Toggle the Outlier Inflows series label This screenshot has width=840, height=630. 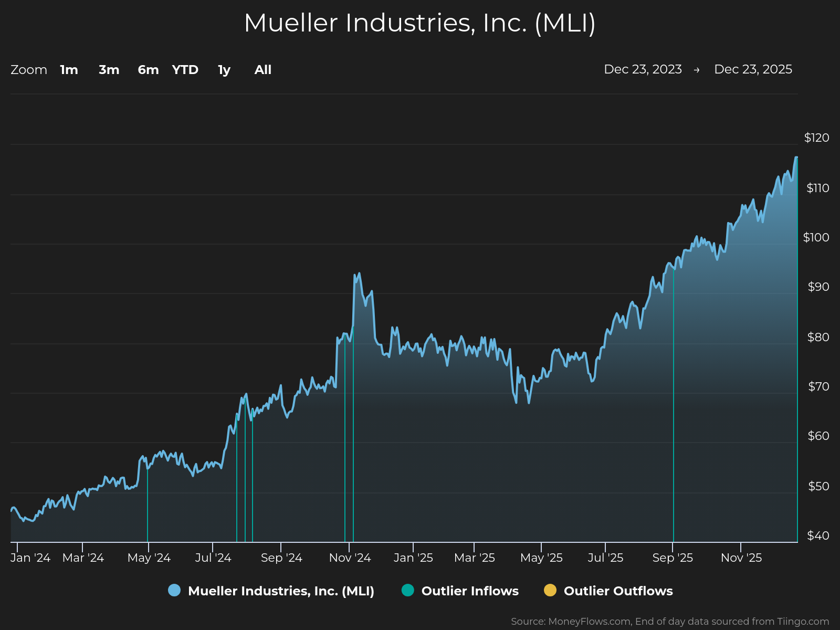click(x=470, y=591)
